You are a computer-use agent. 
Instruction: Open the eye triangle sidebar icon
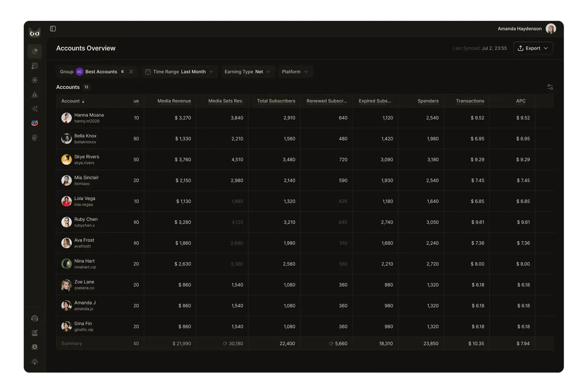35,95
